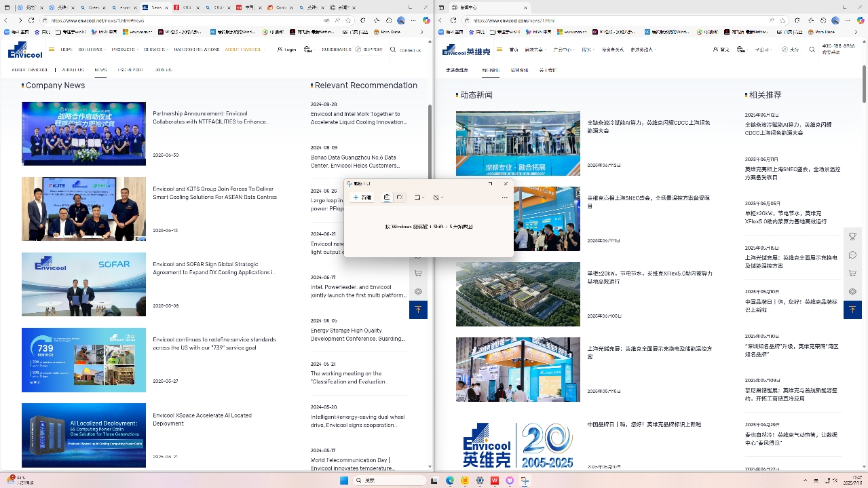Click Chinese site vertical scrollbar

864,85
